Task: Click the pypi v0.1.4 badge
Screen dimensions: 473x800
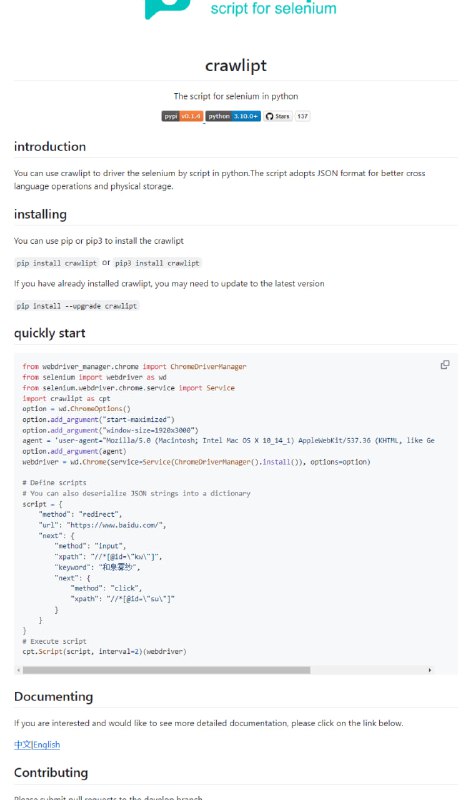Action: tap(183, 116)
